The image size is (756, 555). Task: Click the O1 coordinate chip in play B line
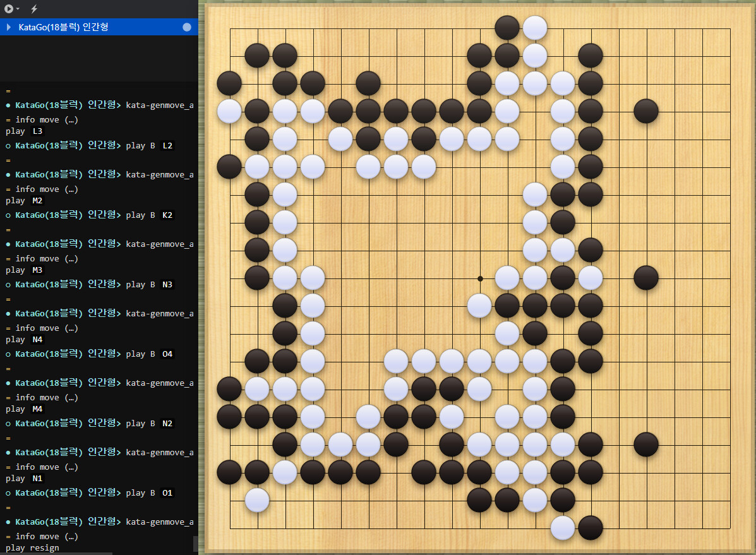(x=167, y=492)
